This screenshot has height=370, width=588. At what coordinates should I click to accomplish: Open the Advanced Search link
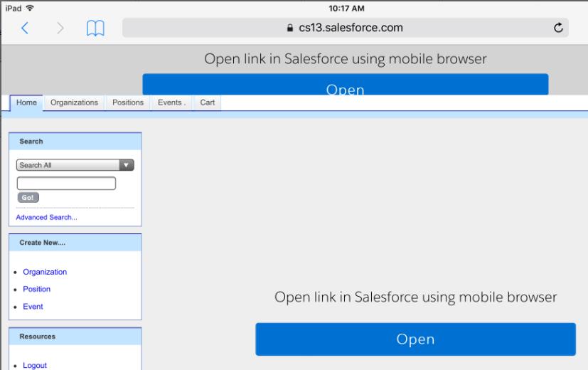pos(46,217)
